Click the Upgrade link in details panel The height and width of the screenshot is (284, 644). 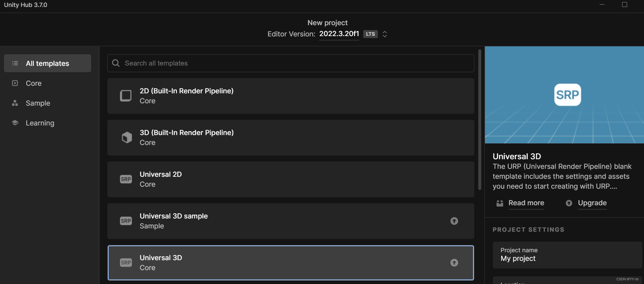(x=592, y=203)
